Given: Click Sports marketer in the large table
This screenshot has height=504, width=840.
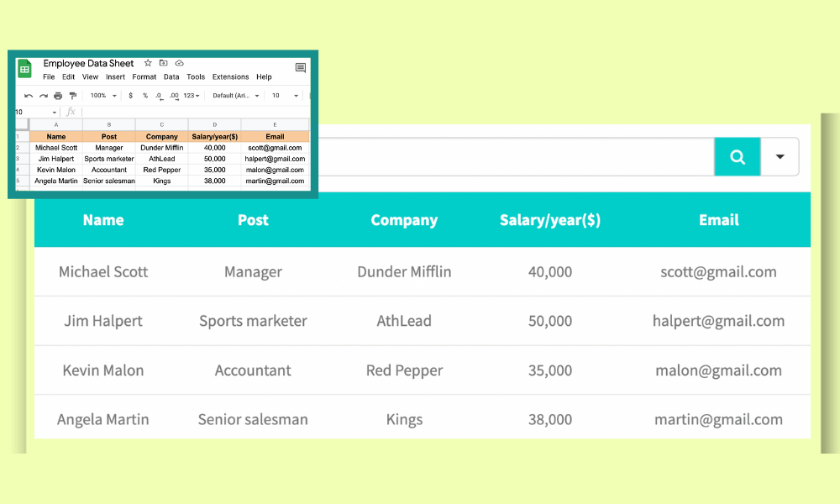Looking at the screenshot, I should tap(253, 321).
